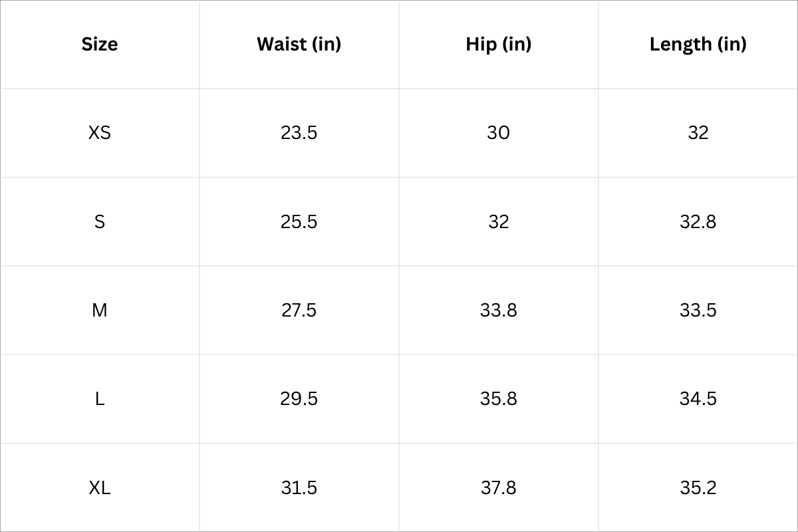Click the Size column header
The width and height of the screenshot is (798, 532).
[100, 44]
